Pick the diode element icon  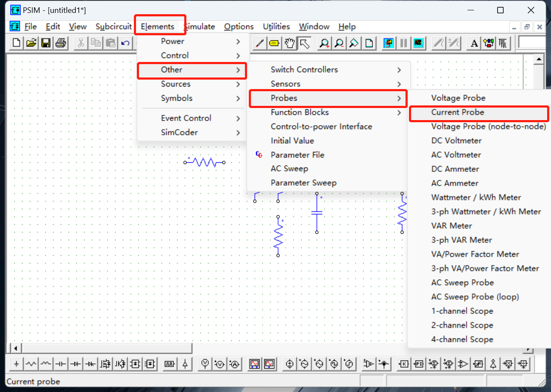75,364
